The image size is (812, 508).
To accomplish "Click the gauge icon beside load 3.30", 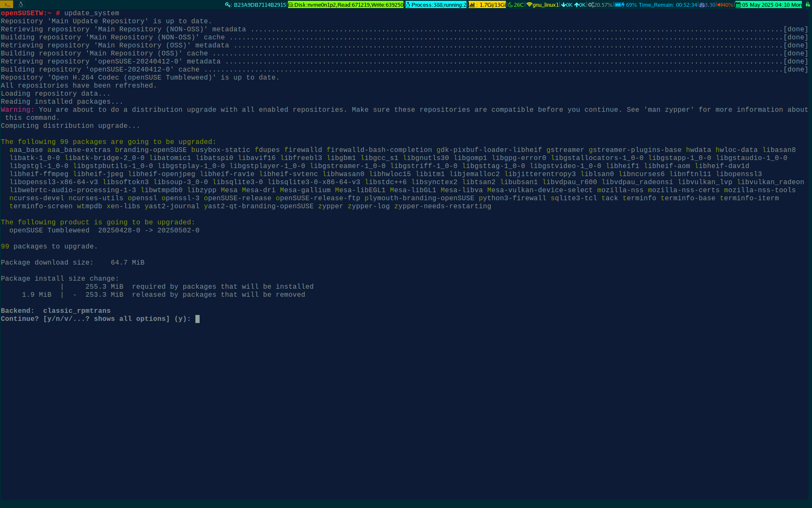I will coord(702,5).
